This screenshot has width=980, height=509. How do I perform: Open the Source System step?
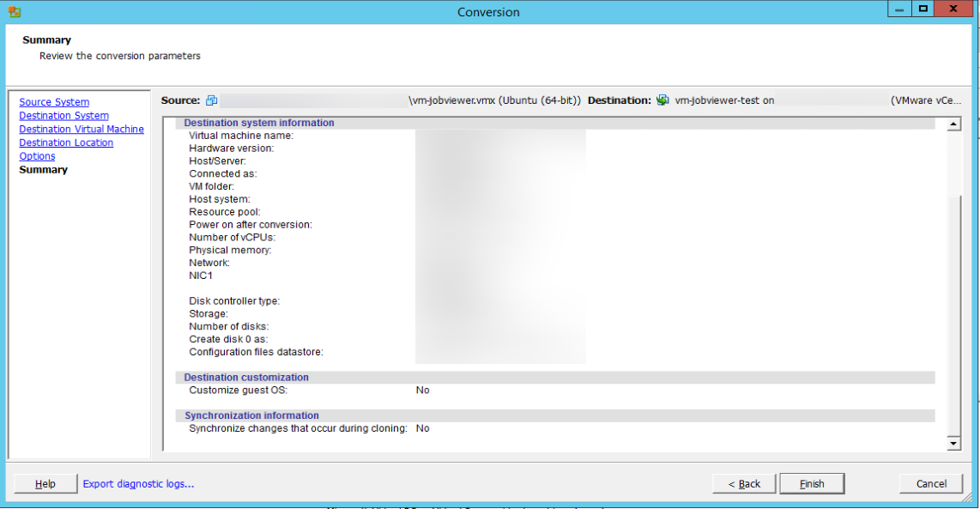point(54,102)
